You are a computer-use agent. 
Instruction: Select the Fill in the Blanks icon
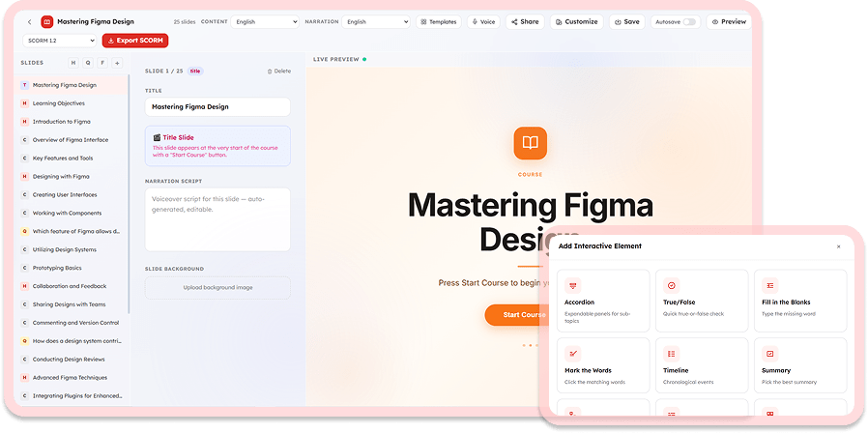(x=770, y=286)
